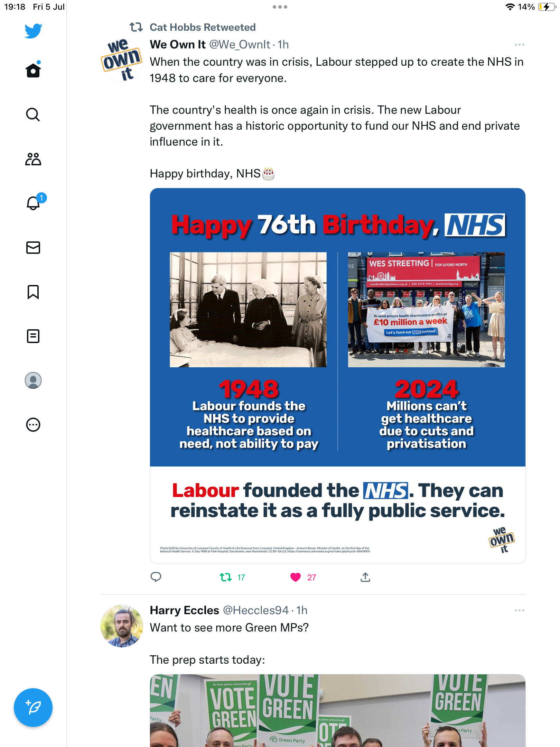Viewport: 560px width, 747px height.
Task: Open the Happy 76th Birthday NHS image
Action: [338, 376]
